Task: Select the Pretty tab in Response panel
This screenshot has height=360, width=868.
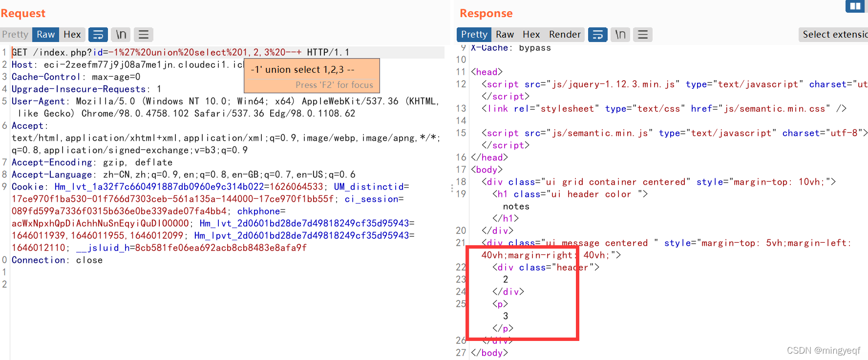Action: pyautogui.click(x=474, y=35)
